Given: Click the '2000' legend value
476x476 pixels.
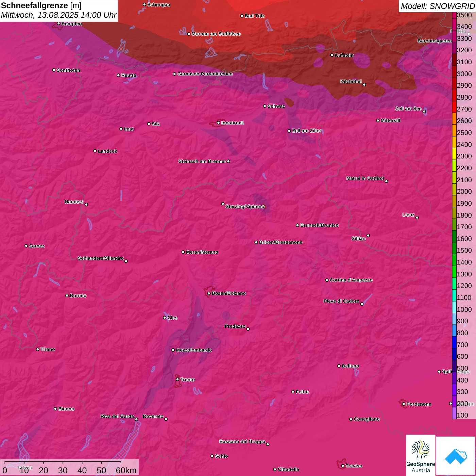Looking at the screenshot, I should pyautogui.click(x=464, y=191).
